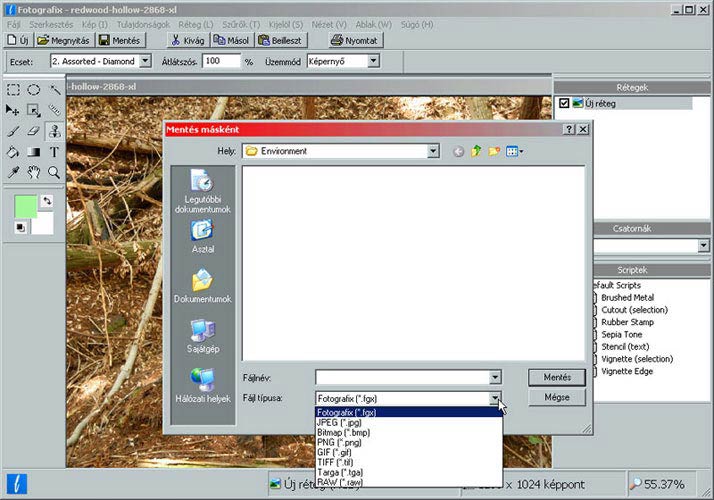Select the elliptical selection tool
The image size is (714, 500).
[33, 90]
